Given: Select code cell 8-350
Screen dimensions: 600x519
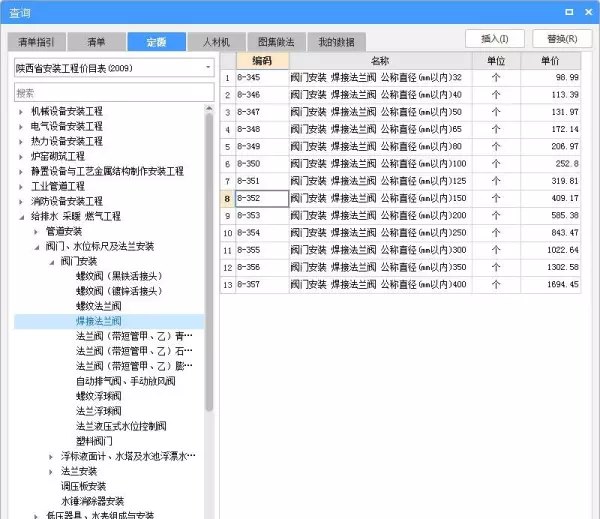Looking at the screenshot, I should [x=262, y=164].
